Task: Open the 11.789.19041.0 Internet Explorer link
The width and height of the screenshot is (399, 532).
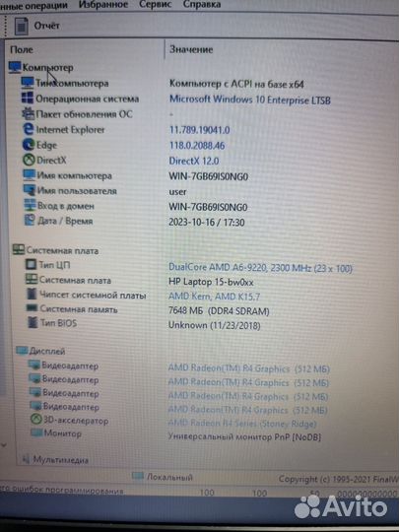Action: (199, 130)
